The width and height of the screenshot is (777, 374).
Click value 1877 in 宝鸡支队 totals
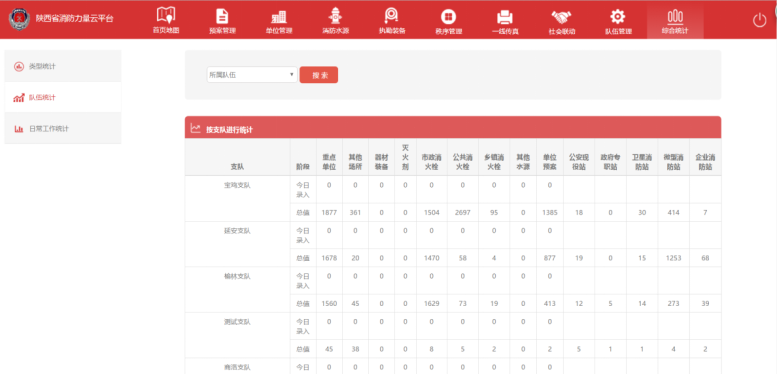tap(329, 213)
